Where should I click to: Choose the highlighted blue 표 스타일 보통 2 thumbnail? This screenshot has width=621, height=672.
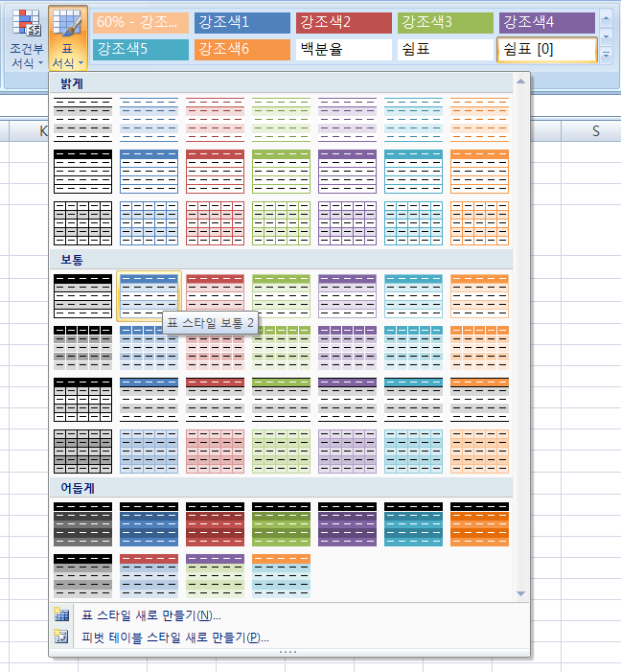[149, 296]
